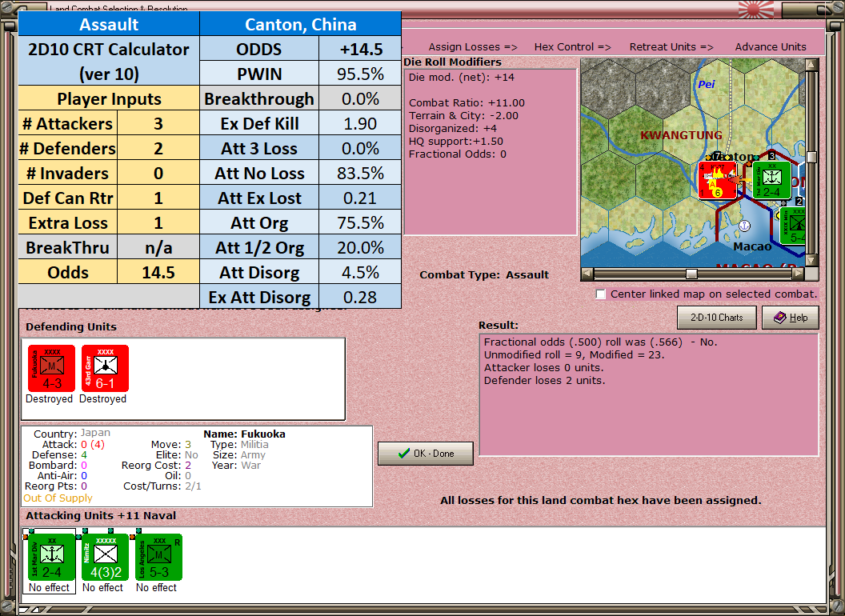Select the Los Angeles militia attacking unit counter

(x=159, y=558)
